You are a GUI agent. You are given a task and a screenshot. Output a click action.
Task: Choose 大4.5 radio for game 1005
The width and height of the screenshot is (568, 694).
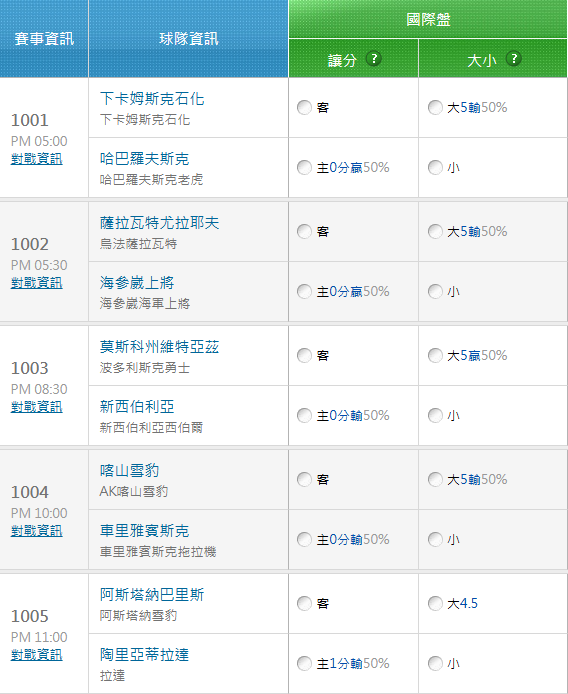(x=435, y=603)
